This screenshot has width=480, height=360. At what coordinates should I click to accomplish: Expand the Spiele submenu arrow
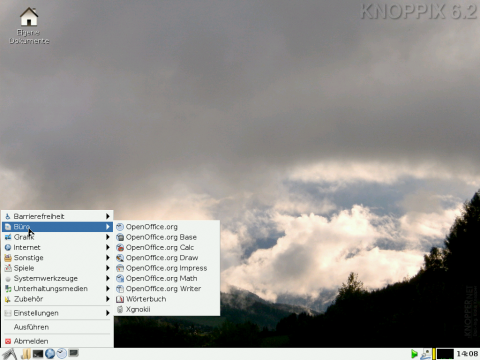click(108, 268)
